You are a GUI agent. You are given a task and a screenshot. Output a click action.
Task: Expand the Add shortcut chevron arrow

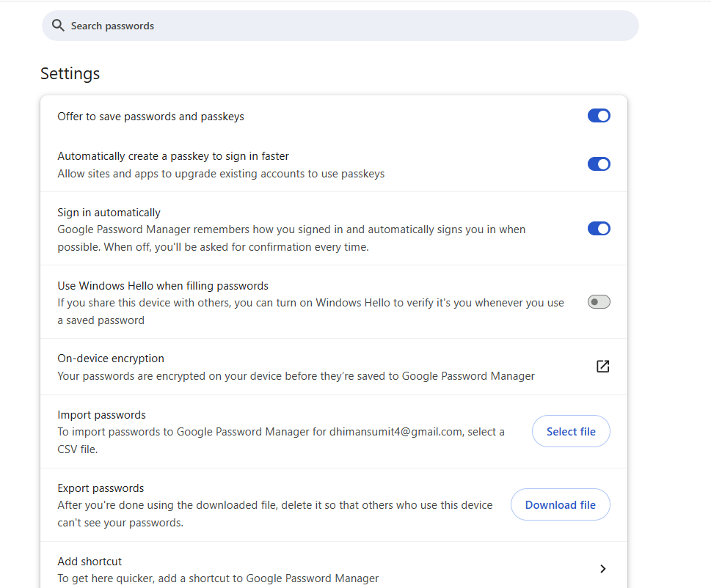click(602, 568)
